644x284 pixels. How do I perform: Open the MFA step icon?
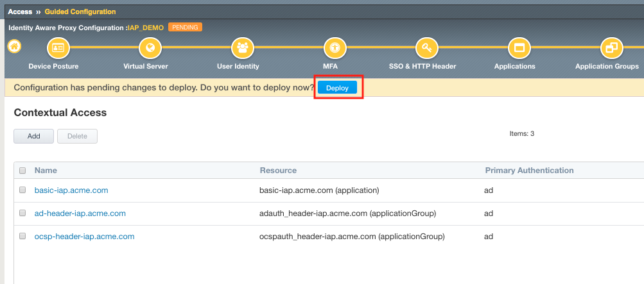point(335,48)
